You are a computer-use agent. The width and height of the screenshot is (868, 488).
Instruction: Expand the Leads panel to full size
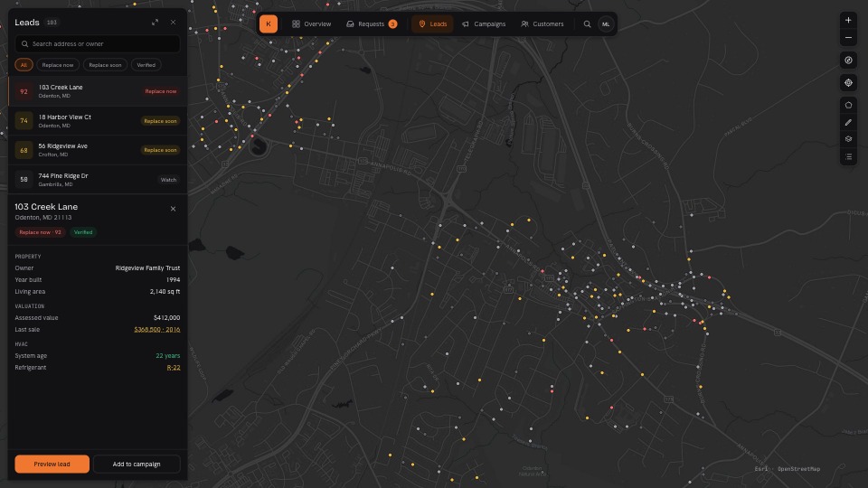(155, 22)
